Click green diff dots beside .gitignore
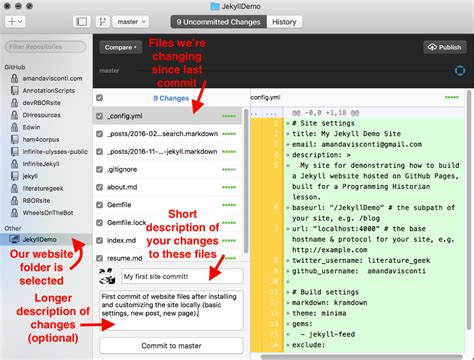Viewport: 474px width, 360px height. click(229, 169)
